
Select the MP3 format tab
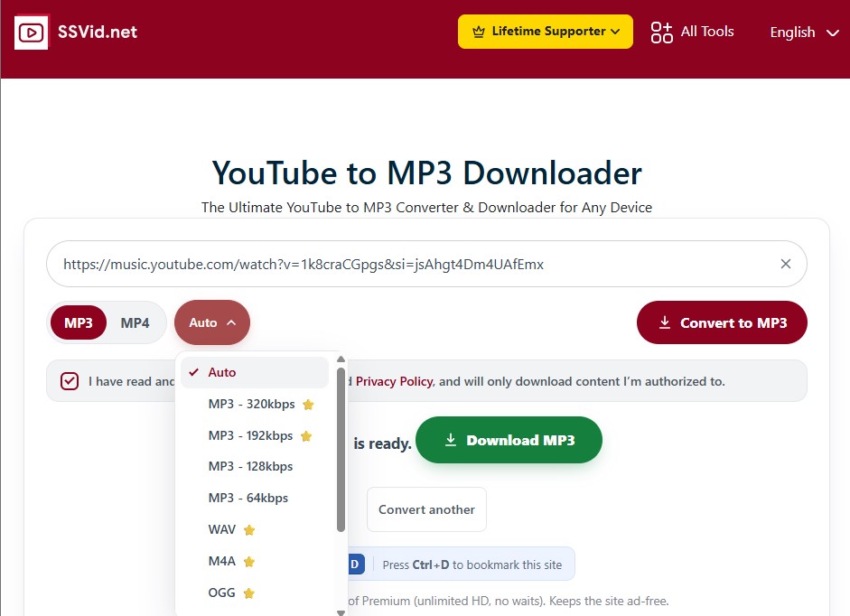(78, 323)
